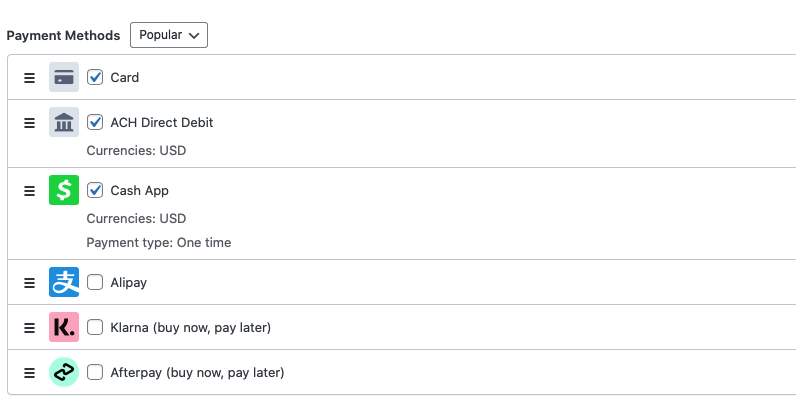Screen dimensions: 796x407
Task: Click the credit card icon
Action: [x=64, y=77]
